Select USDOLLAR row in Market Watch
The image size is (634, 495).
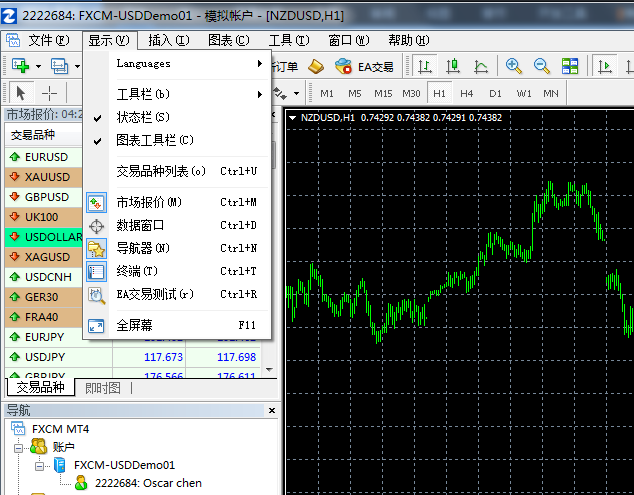click(x=44, y=237)
